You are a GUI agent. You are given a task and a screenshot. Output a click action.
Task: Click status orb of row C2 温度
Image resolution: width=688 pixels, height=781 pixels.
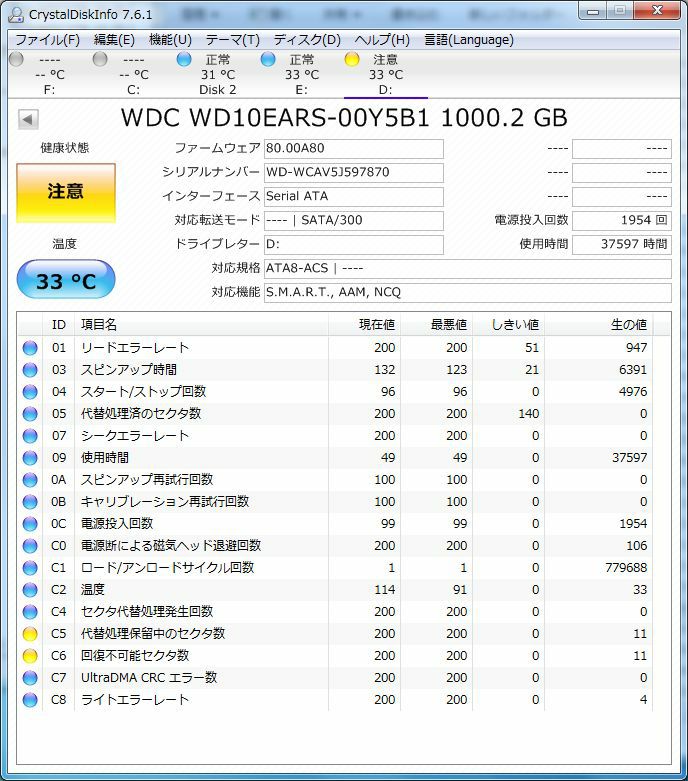(x=30, y=590)
